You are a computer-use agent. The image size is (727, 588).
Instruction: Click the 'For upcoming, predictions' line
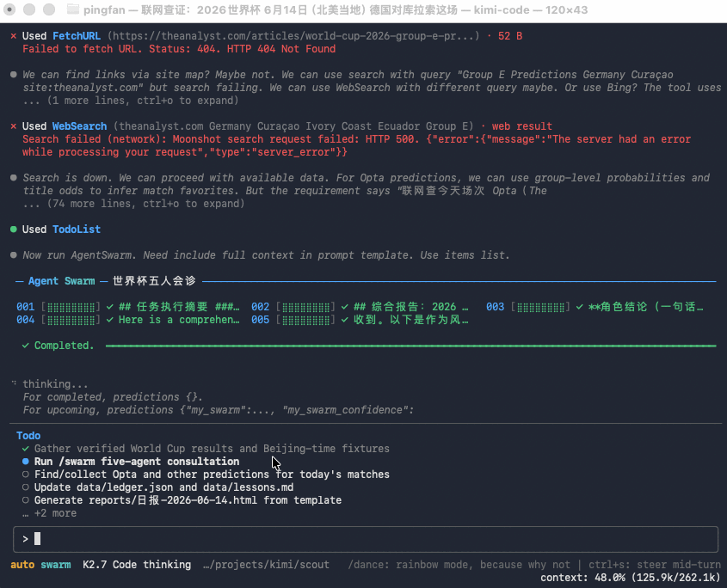tap(219, 410)
